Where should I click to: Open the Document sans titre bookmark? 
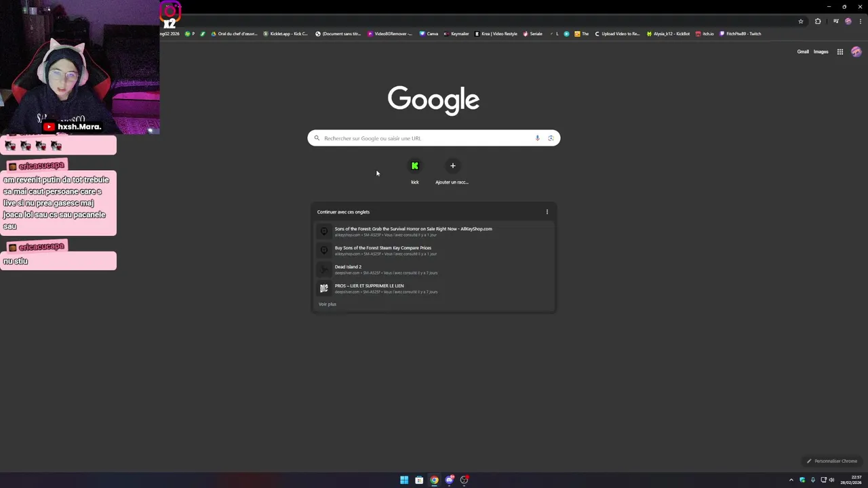coord(338,33)
